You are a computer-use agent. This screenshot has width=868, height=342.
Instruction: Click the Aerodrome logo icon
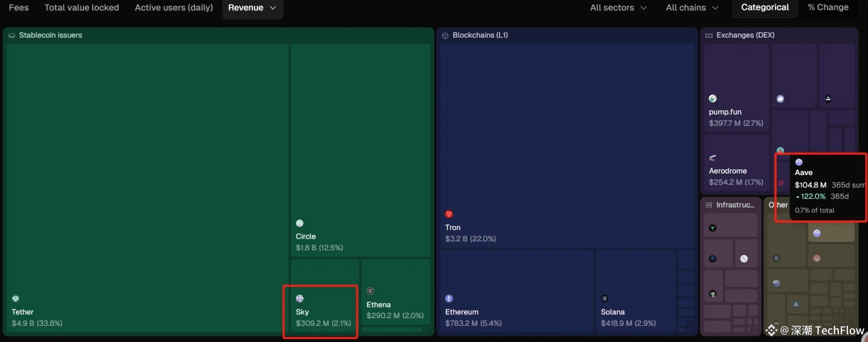(713, 158)
